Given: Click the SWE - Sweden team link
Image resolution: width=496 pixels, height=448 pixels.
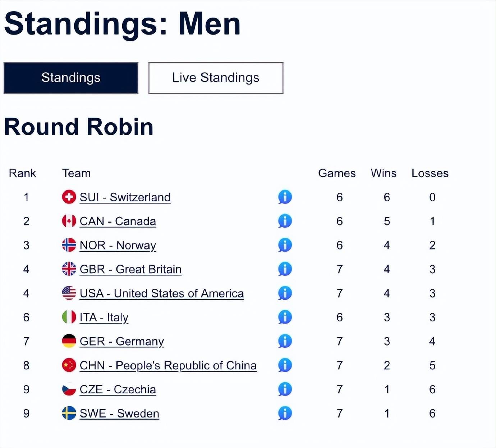Looking at the screenshot, I should pyautogui.click(x=119, y=414).
